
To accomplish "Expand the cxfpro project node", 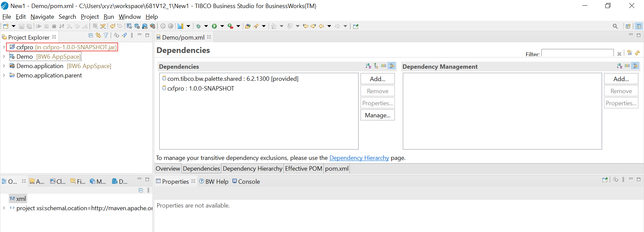I will 4,47.
